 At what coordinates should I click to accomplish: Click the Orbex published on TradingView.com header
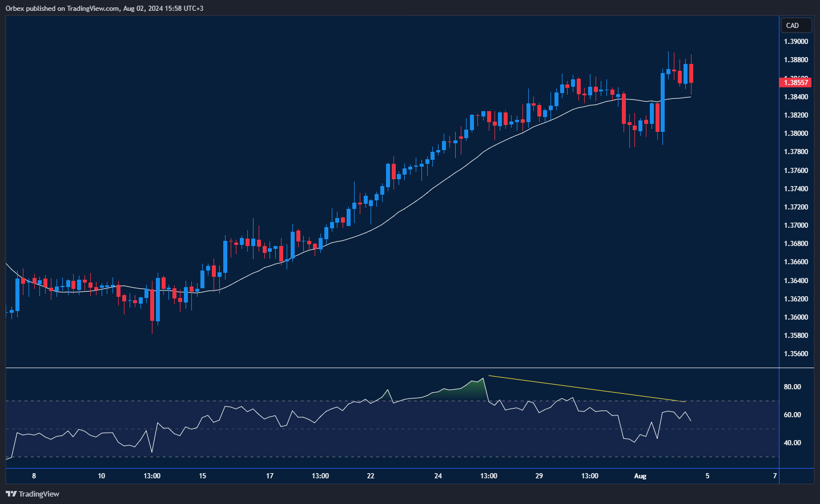tap(104, 8)
